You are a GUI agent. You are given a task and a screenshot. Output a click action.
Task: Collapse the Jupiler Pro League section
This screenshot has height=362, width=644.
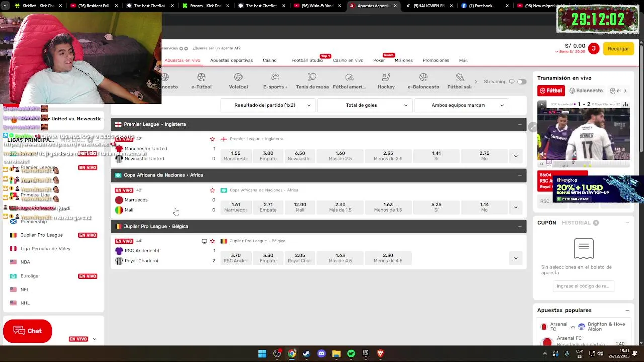(x=520, y=227)
